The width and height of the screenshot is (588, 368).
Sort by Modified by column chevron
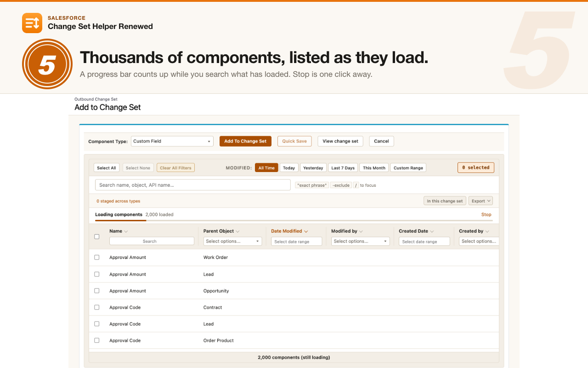coord(361,231)
